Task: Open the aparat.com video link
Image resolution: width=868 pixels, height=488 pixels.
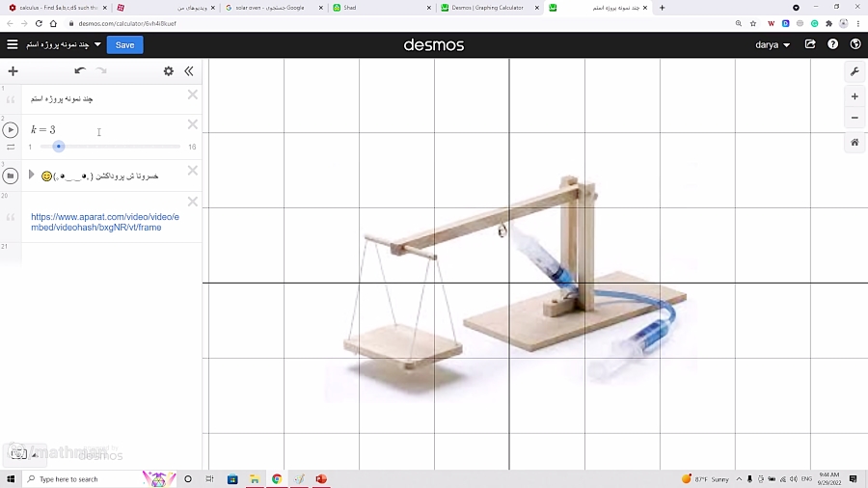Action: [x=105, y=222]
